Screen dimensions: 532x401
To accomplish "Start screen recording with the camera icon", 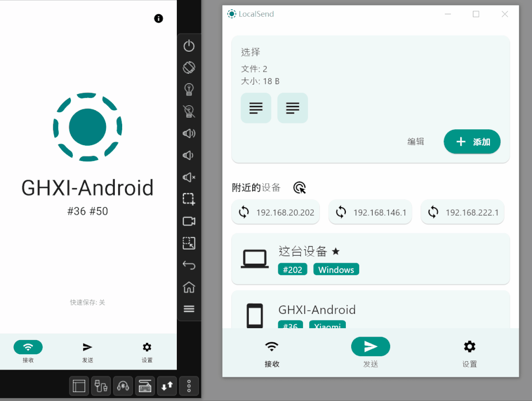I will click(x=189, y=221).
